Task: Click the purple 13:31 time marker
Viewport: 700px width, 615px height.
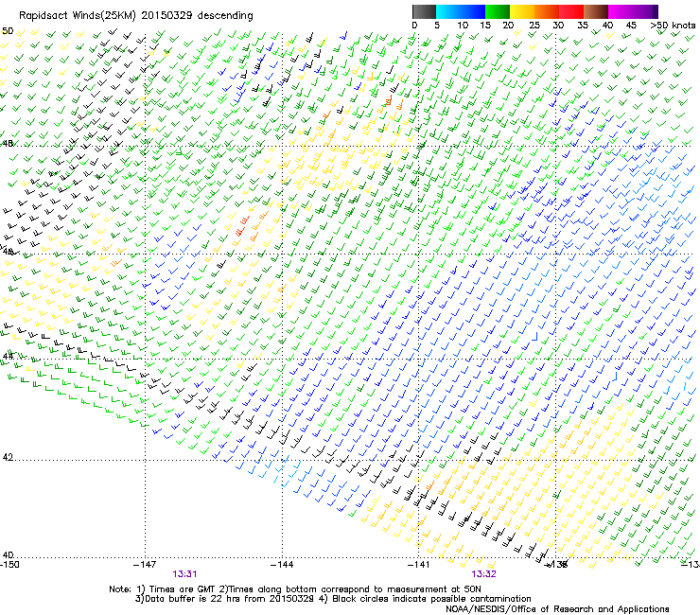Action: click(x=184, y=574)
